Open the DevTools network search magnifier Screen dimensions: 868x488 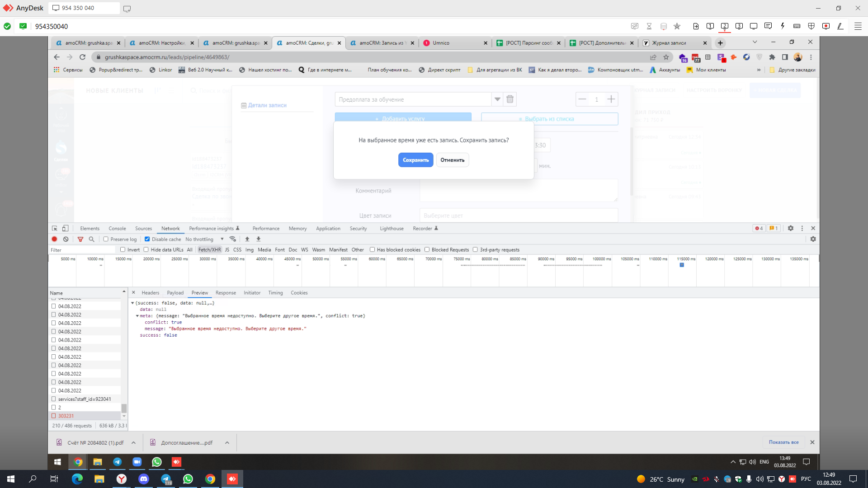point(92,239)
